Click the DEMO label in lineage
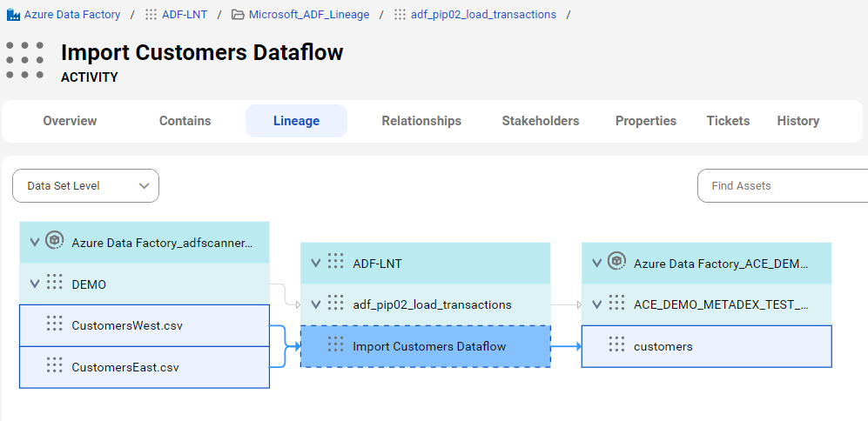Screen dimensions: 868x421 [89, 284]
